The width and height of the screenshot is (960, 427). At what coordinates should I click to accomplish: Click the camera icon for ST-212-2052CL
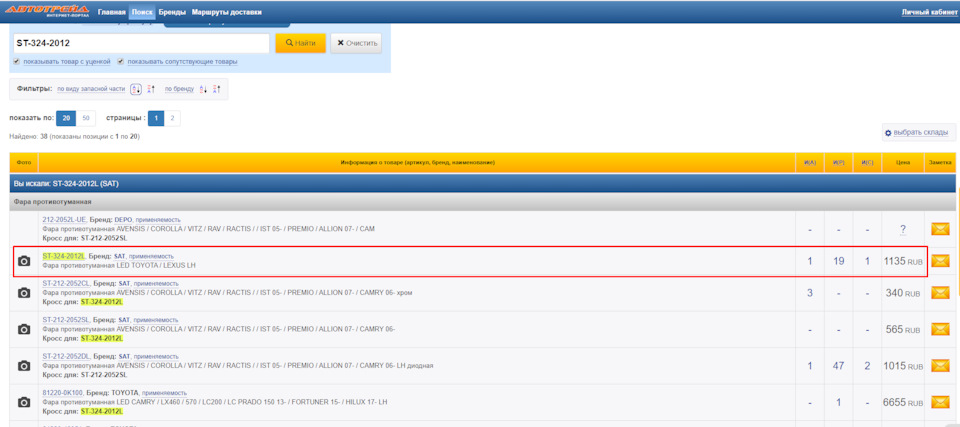pyautogui.click(x=24, y=293)
